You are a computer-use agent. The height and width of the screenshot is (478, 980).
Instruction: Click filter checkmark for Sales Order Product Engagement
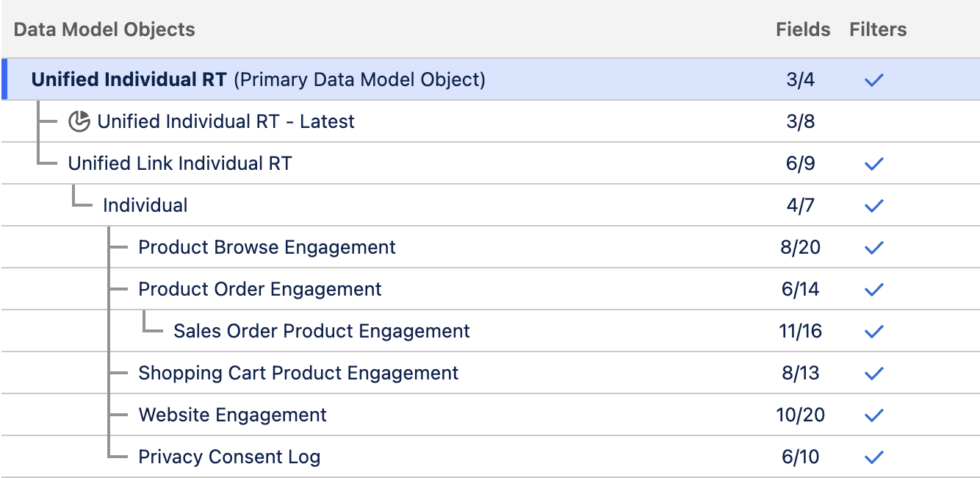coord(873,331)
